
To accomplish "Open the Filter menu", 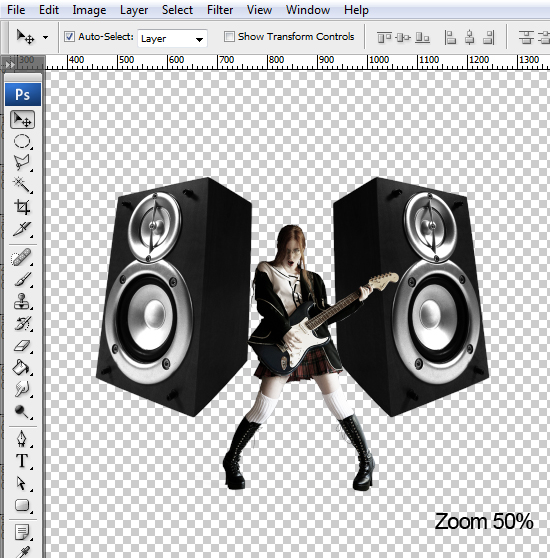I will 220,10.
